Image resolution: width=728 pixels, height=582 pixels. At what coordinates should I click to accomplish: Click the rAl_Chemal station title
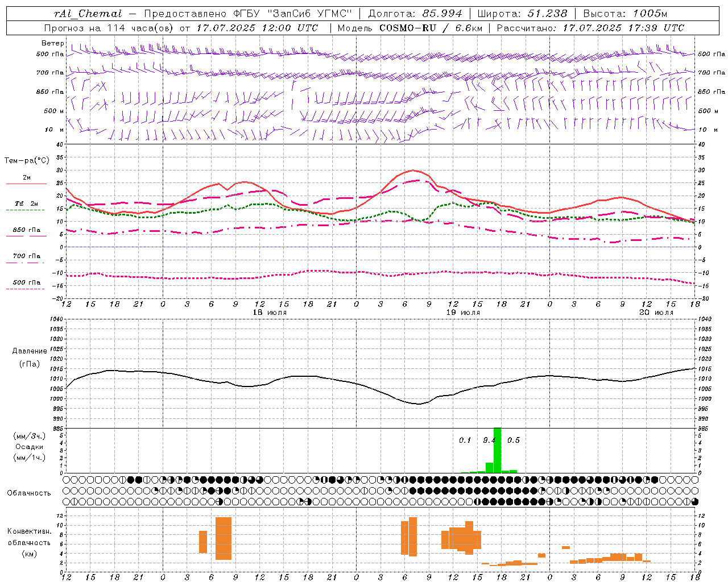pyautogui.click(x=88, y=14)
